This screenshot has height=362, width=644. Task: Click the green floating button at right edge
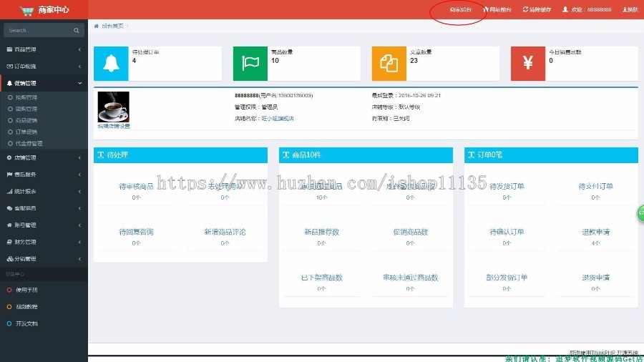point(640,213)
